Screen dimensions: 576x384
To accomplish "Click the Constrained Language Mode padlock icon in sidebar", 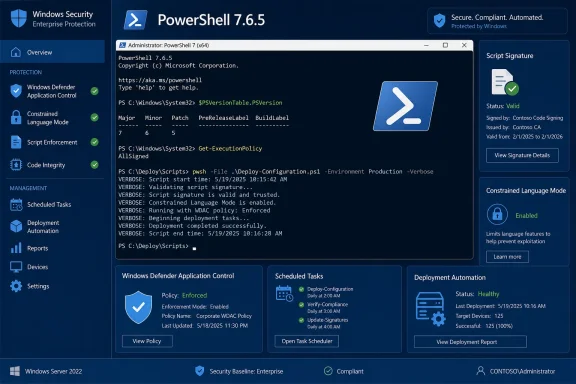I will tap(16, 117).
